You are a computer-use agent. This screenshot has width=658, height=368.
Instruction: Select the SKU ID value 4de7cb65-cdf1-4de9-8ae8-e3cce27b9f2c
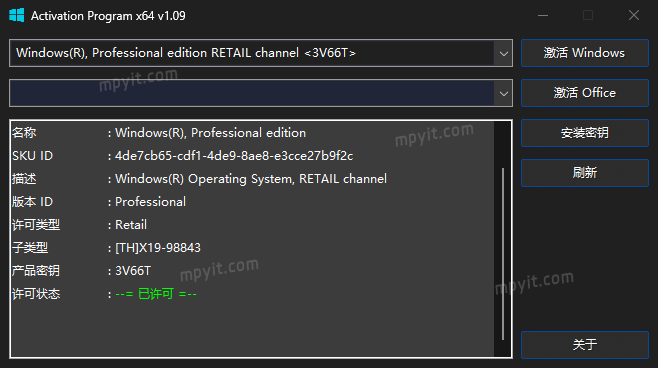(x=234, y=156)
